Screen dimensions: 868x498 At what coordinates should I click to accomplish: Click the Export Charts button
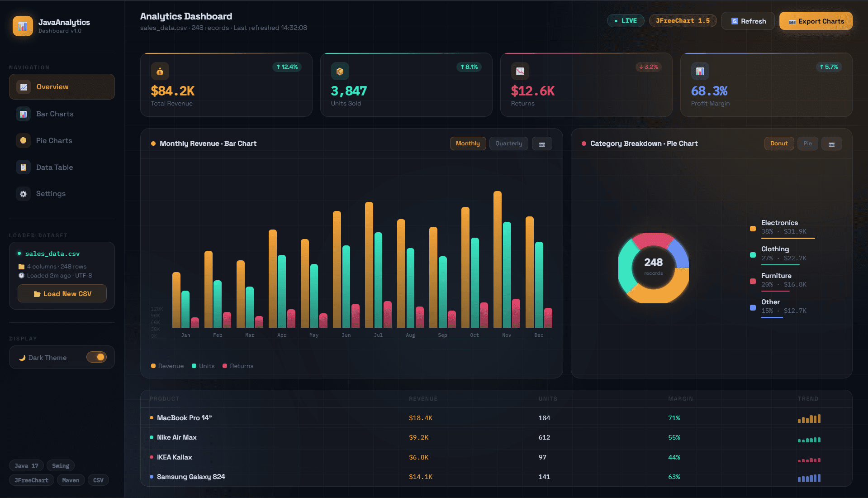tap(815, 21)
